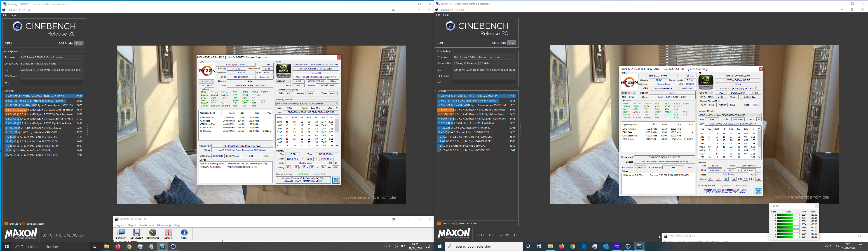868x251 pixels.
Task: Click "WDS100T3XHC-00SJG0 [1 TB]" in the Drives list
Action: [x=242, y=167]
